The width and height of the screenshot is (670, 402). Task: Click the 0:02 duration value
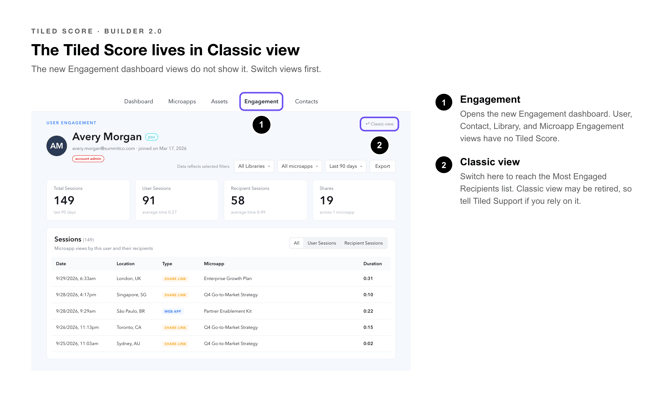pyautogui.click(x=368, y=343)
